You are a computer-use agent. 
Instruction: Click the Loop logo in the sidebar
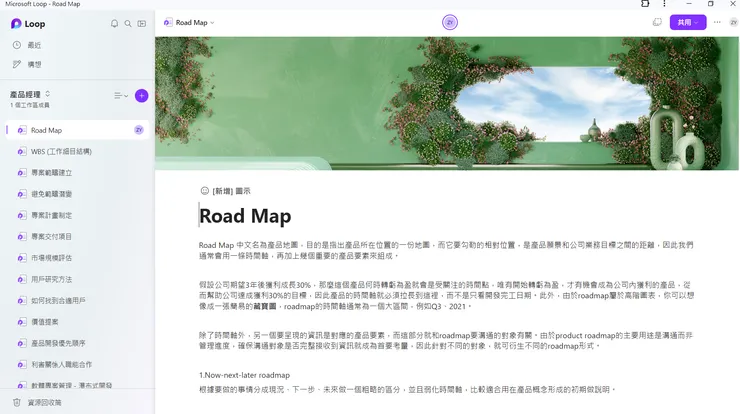[28, 24]
